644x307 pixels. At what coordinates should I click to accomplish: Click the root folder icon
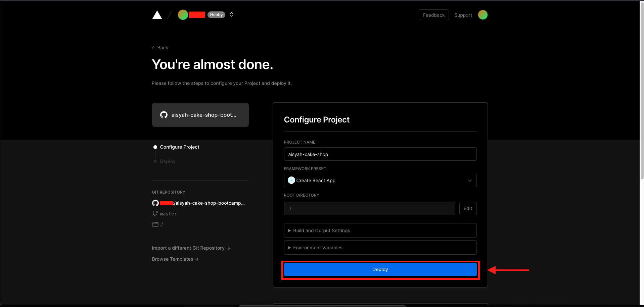point(155,224)
